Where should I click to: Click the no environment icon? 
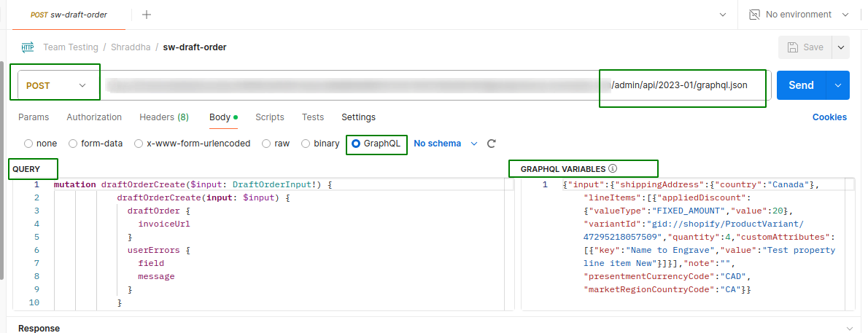(753, 15)
